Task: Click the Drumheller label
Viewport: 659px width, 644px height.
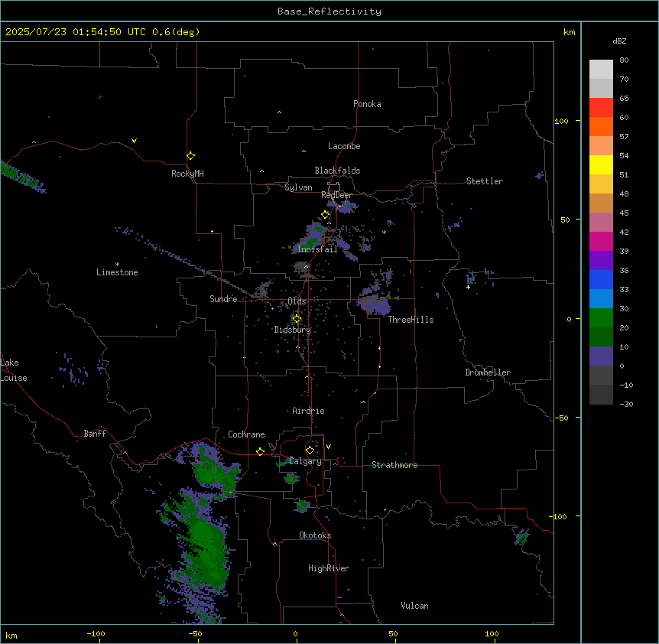Action: tap(488, 372)
